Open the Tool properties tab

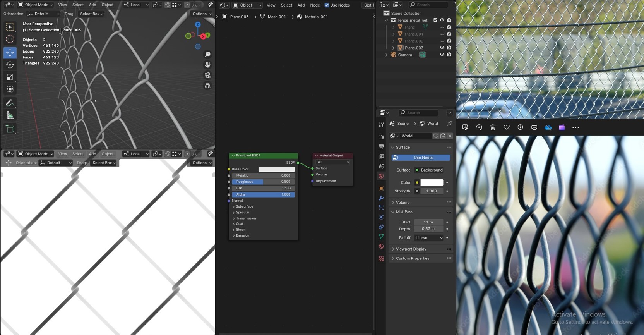381,125
